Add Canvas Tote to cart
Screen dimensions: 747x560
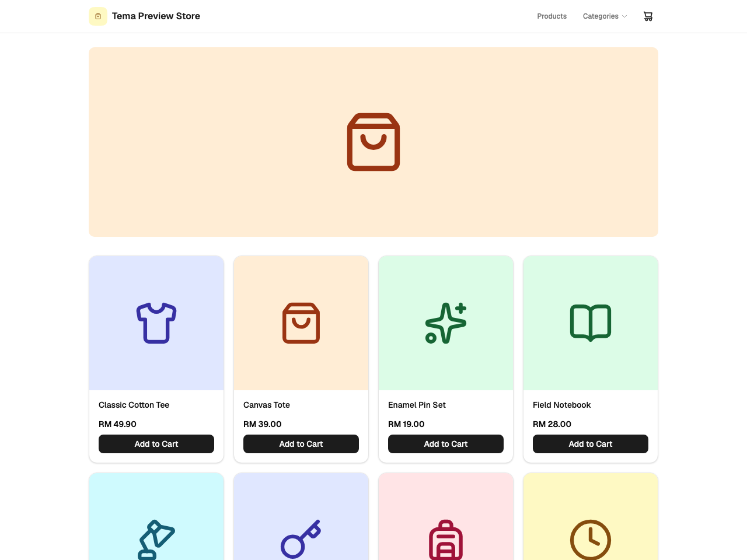301,444
